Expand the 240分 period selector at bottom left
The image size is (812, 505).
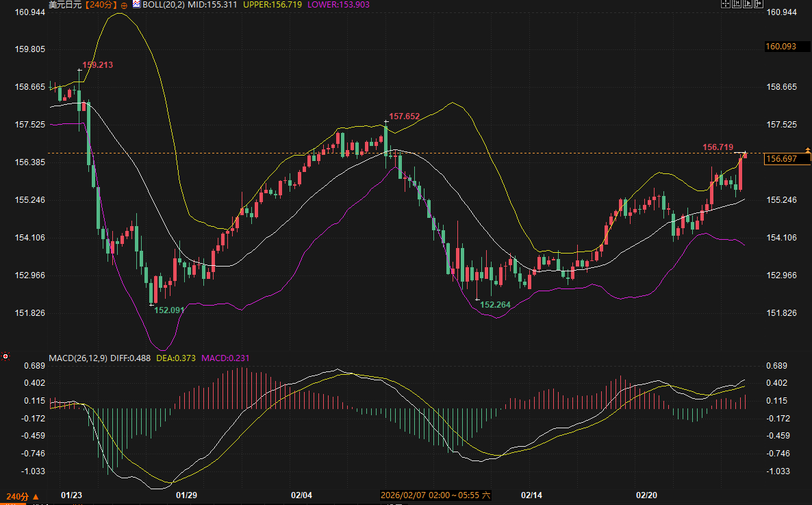pyautogui.click(x=22, y=496)
